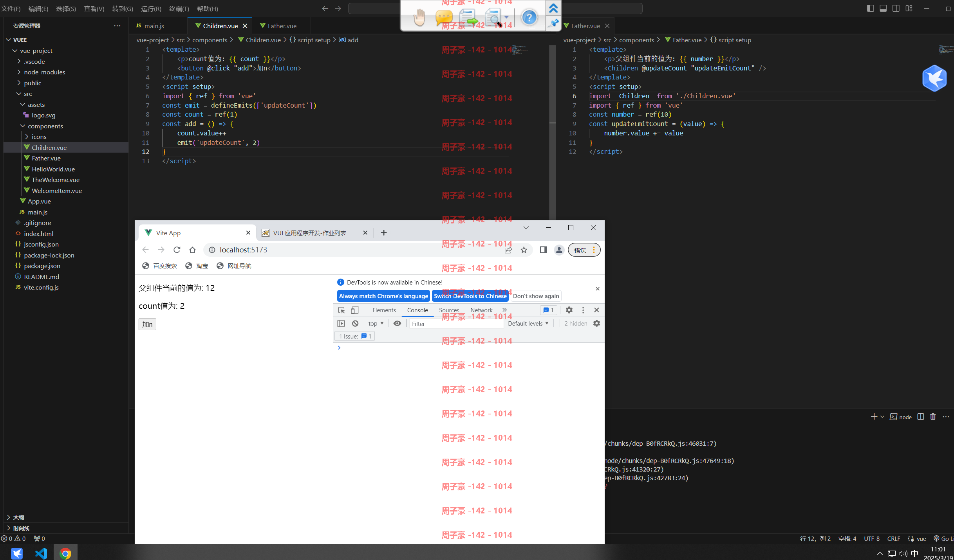Toggle VS Code primary sidebar layout
Screen dimensions: 954x560
pos(870,8)
